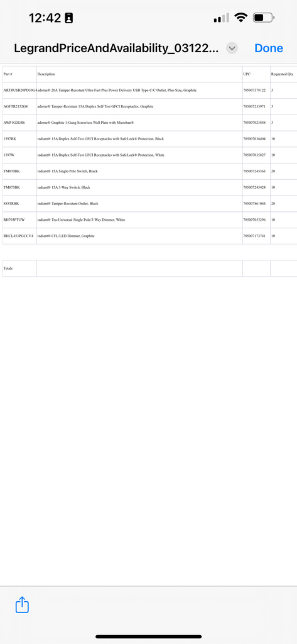Tap the share icon at bottom left

(22, 605)
